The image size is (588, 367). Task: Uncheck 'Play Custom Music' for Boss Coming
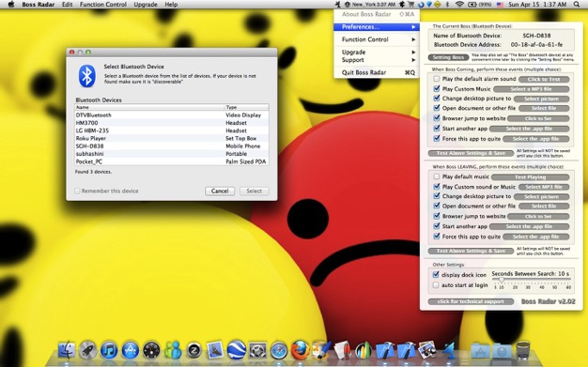pos(436,89)
